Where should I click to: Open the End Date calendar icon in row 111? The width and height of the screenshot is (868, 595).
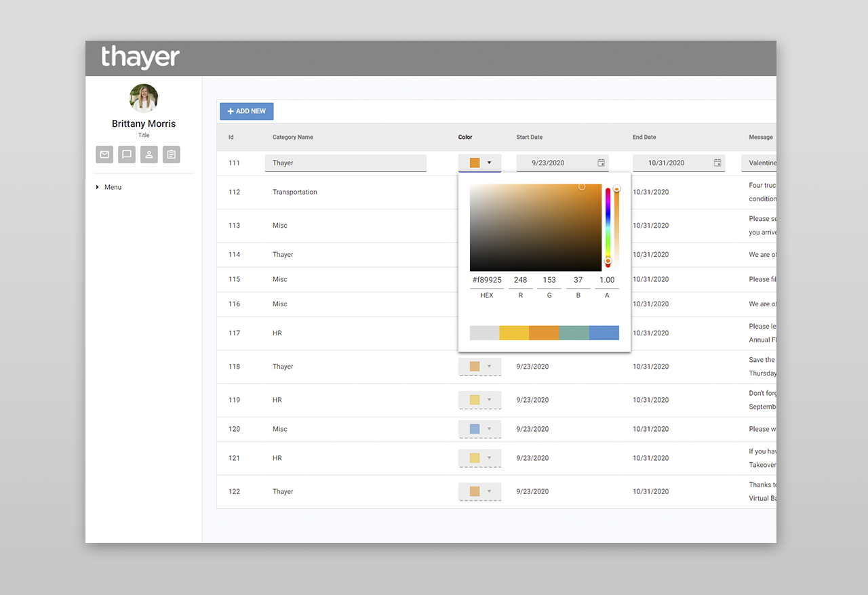[x=717, y=163]
